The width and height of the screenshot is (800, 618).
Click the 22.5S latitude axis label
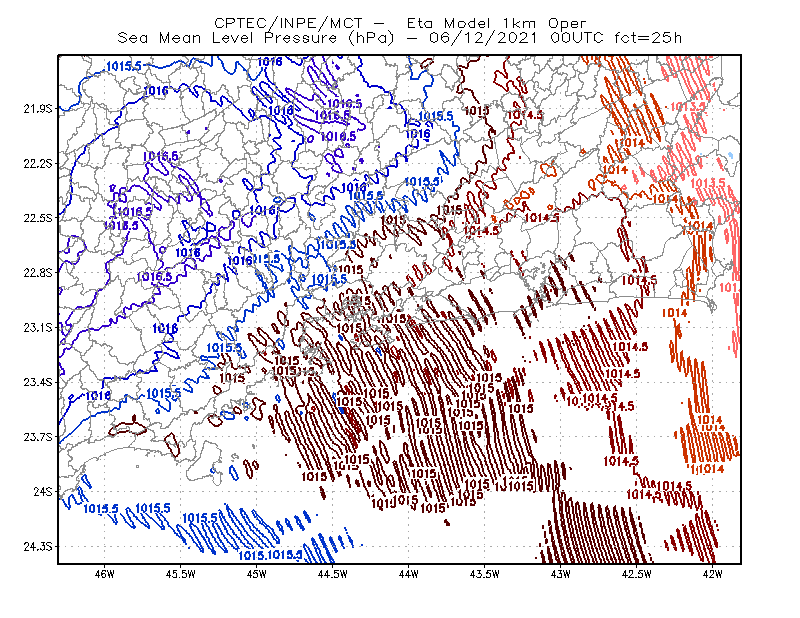point(38,218)
